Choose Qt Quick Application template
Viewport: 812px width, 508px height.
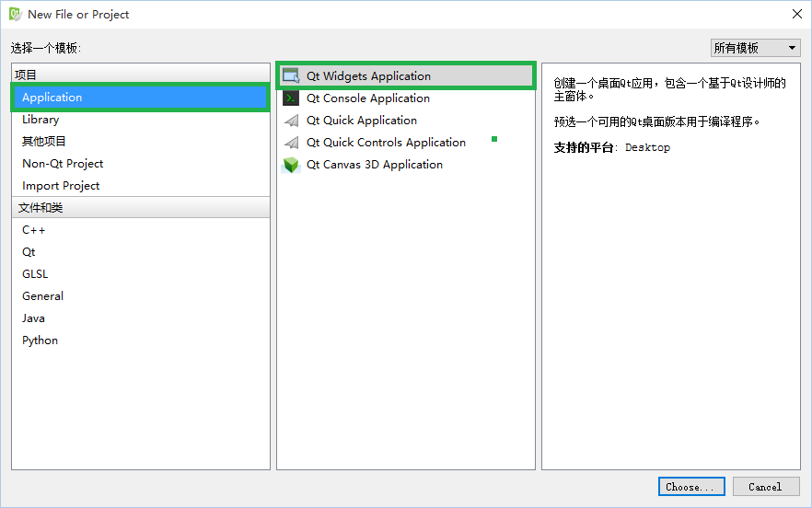(x=406, y=121)
